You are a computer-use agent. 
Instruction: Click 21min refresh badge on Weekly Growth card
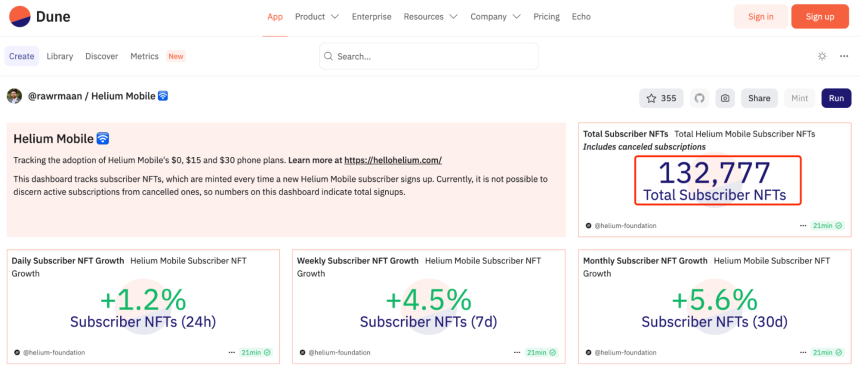point(541,352)
